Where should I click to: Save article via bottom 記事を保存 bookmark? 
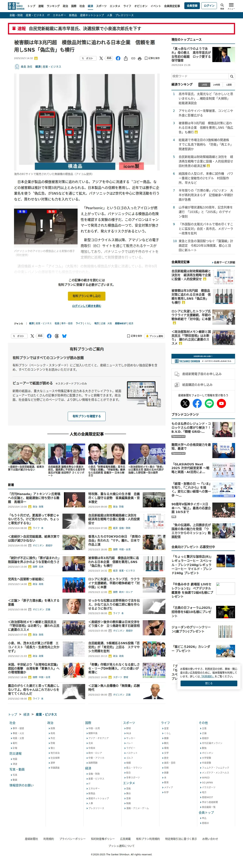[x=134, y=336]
